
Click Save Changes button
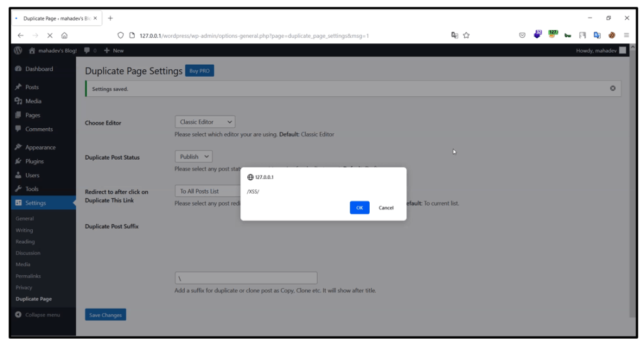tap(106, 315)
